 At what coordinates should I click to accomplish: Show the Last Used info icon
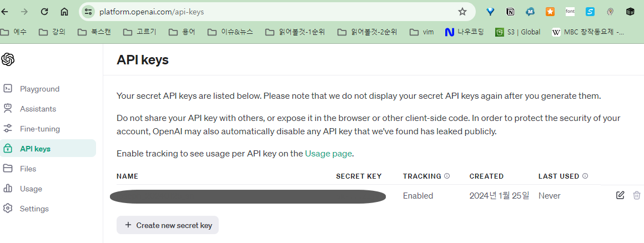[585, 176]
